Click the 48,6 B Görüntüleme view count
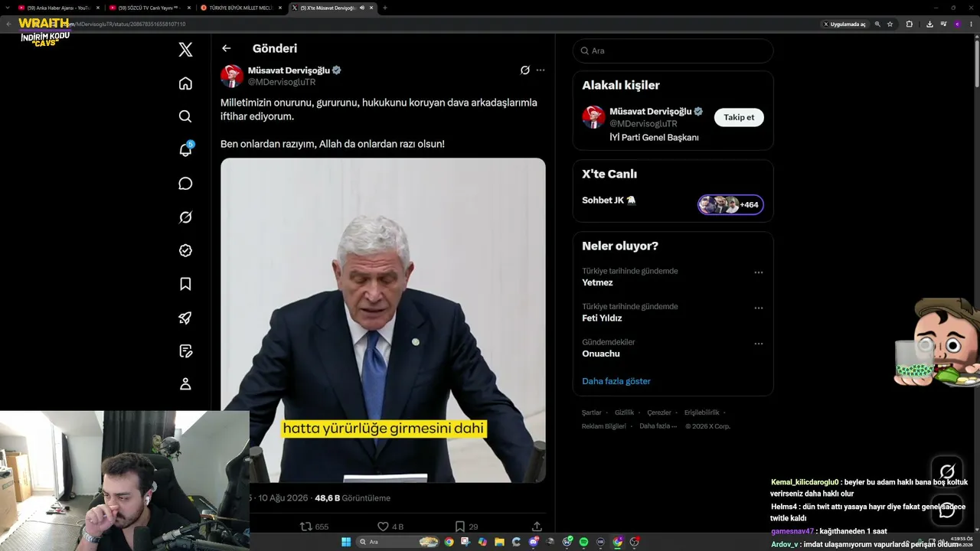This screenshot has height=551, width=980. pyautogui.click(x=352, y=498)
